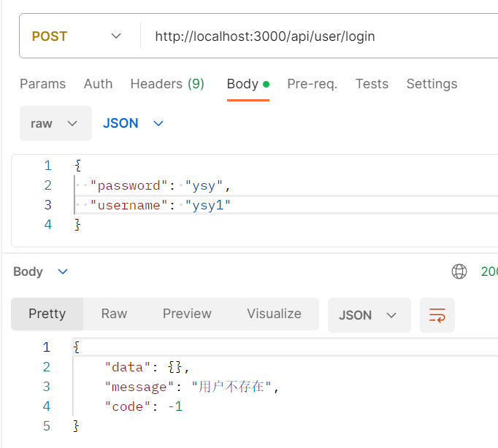Image resolution: width=498 pixels, height=448 pixels.
Task: Open the Preview response view
Action: pyautogui.click(x=187, y=314)
